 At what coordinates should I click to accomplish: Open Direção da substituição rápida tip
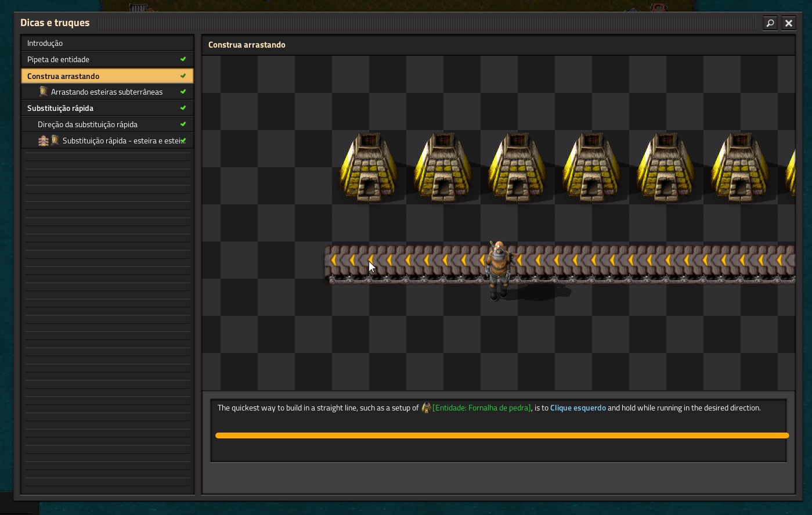[107, 124]
